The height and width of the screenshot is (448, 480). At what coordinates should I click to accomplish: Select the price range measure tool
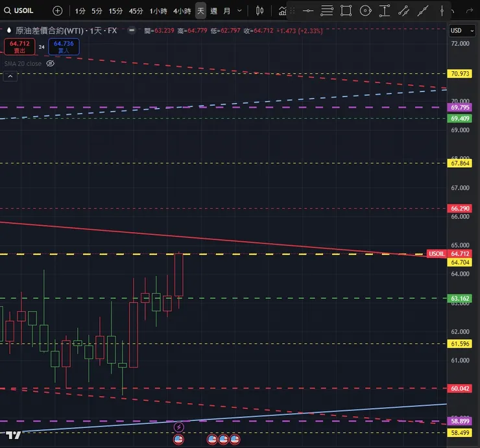[385, 11]
